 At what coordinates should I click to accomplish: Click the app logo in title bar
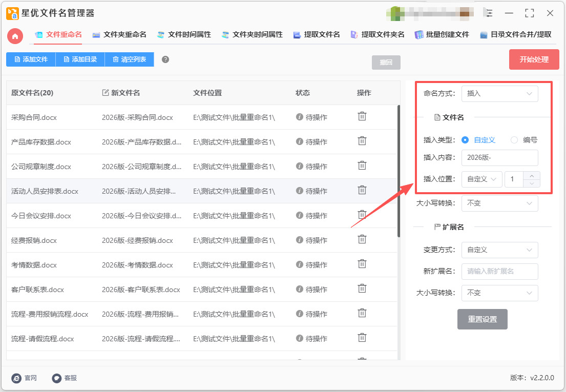[x=12, y=13]
